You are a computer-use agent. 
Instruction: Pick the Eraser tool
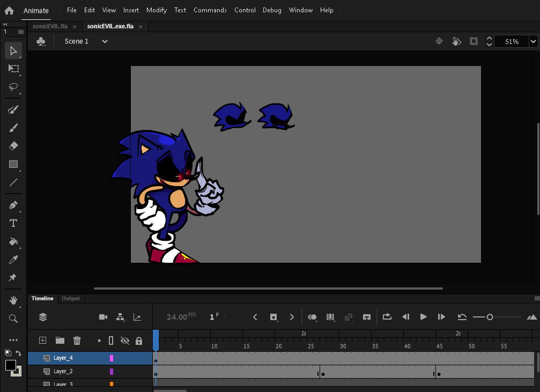pyautogui.click(x=13, y=145)
